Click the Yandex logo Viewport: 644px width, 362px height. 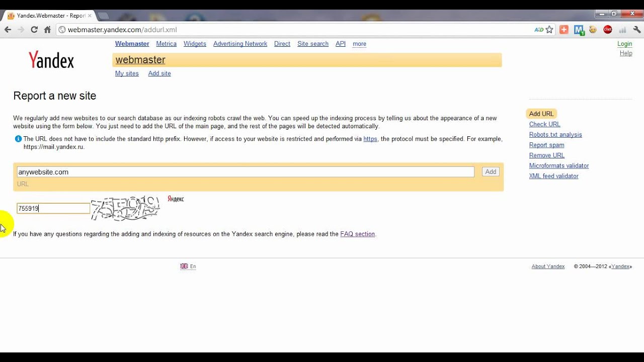click(x=51, y=60)
